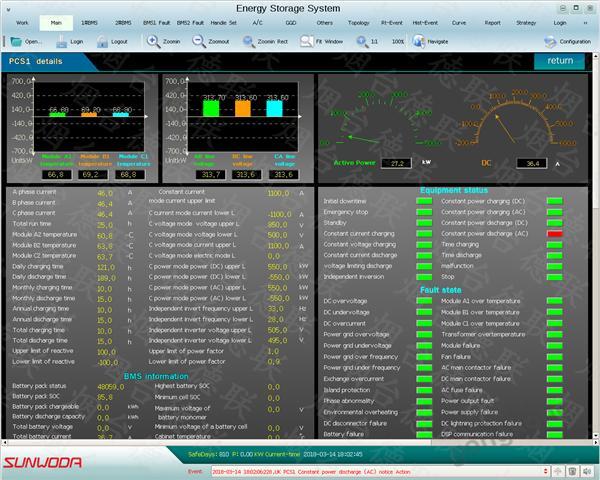Click the Module failure green indicator
Screen dimensions: 600x480
tap(554, 346)
